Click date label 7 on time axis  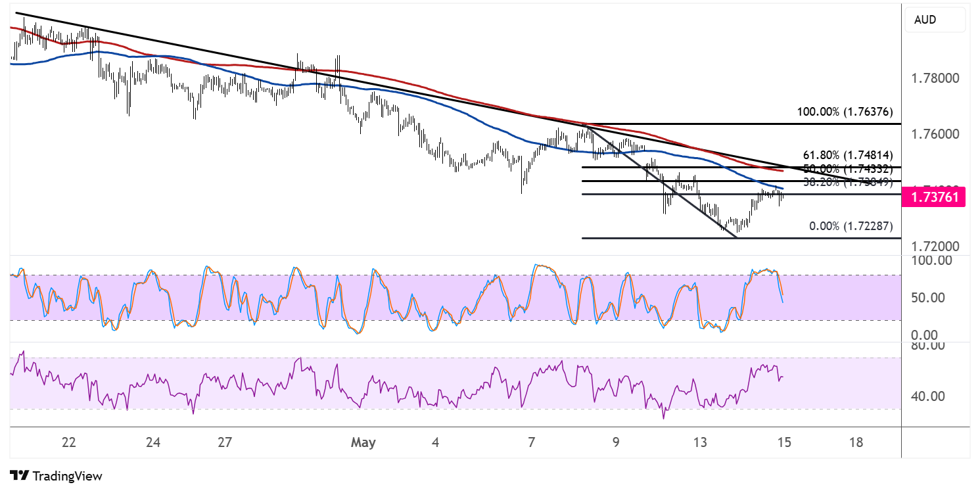pos(532,442)
